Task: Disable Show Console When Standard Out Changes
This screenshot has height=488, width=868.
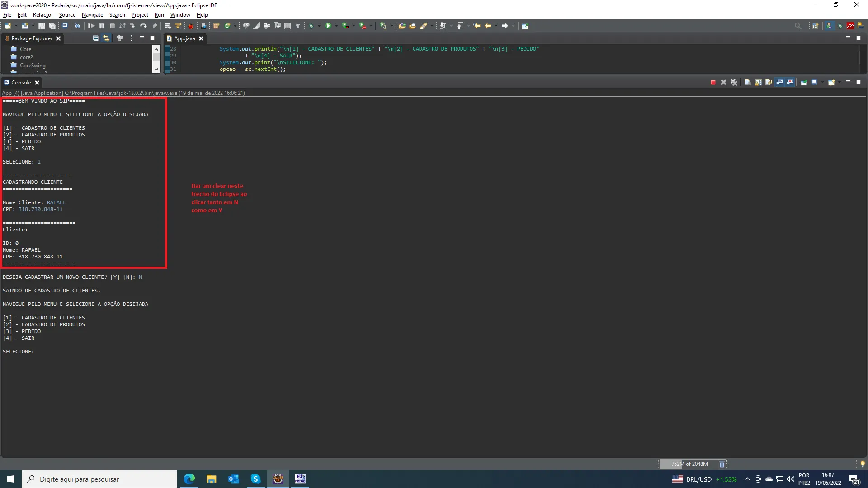Action: 780,82
